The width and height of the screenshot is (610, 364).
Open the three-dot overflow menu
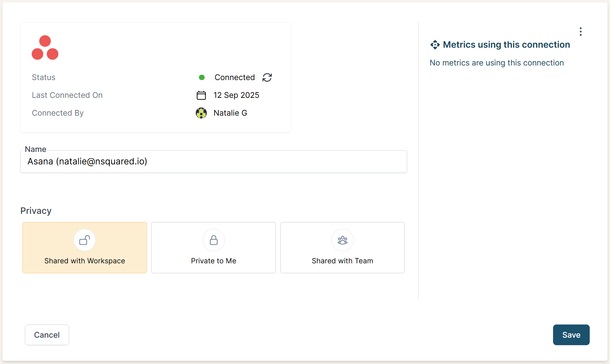click(x=580, y=31)
